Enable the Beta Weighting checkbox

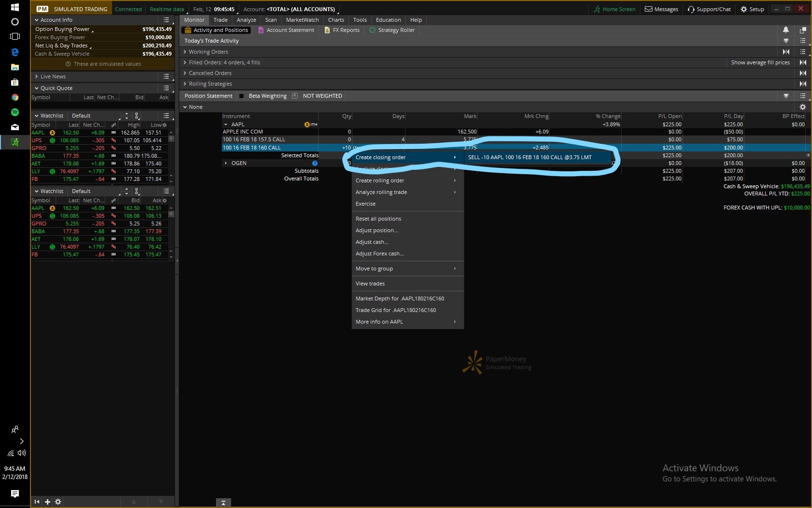[242, 96]
